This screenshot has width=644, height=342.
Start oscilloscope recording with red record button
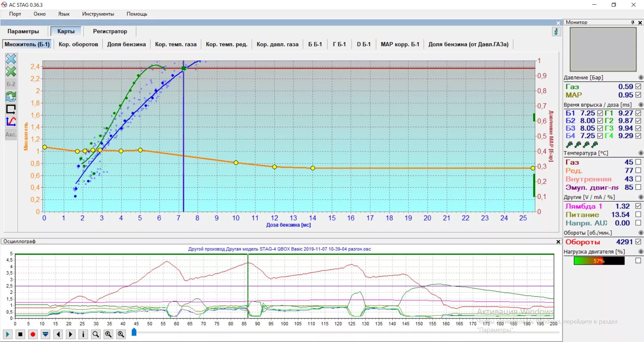click(x=33, y=334)
